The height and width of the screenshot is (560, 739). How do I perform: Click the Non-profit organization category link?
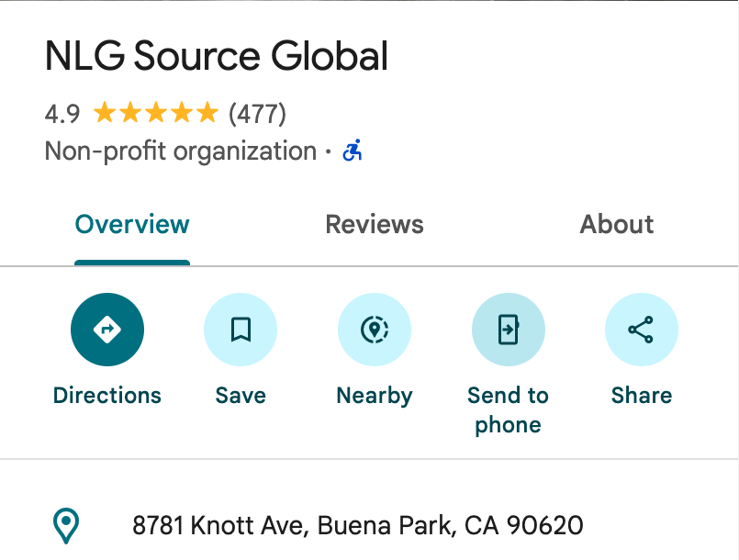[179, 151]
